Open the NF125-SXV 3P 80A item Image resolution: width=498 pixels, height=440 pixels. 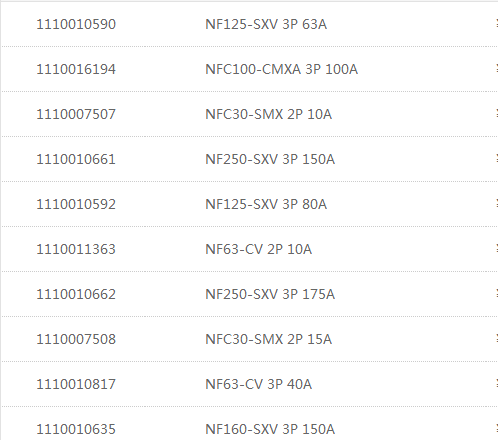click(266, 204)
